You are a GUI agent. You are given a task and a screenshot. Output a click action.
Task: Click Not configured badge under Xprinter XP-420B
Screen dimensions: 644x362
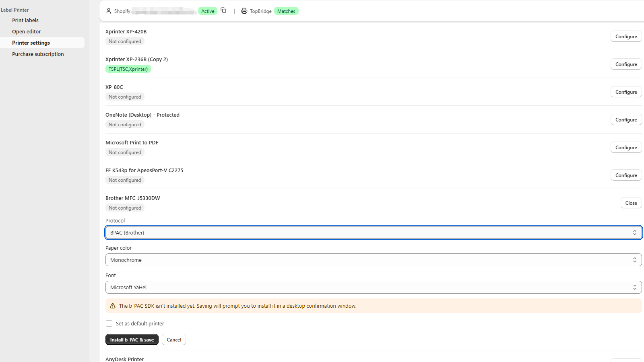(x=125, y=41)
